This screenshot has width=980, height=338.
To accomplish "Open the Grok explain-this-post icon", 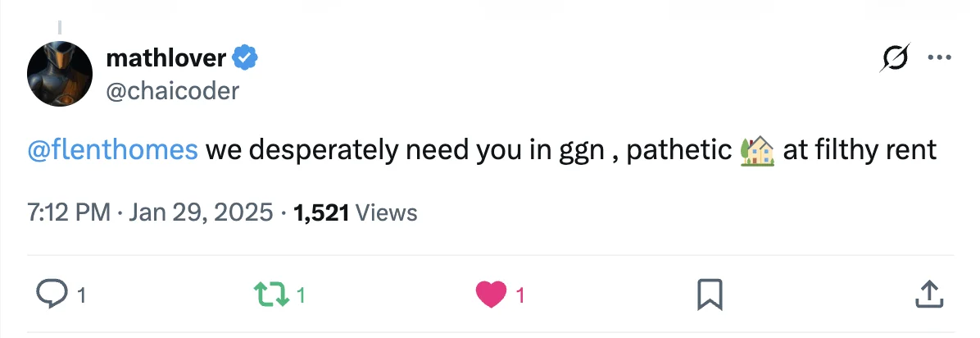I will click(x=894, y=59).
